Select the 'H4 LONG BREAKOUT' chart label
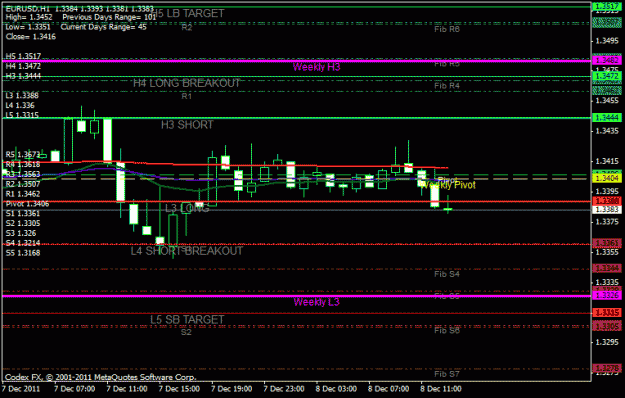This screenshot has width=625, height=398. [187, 83]
